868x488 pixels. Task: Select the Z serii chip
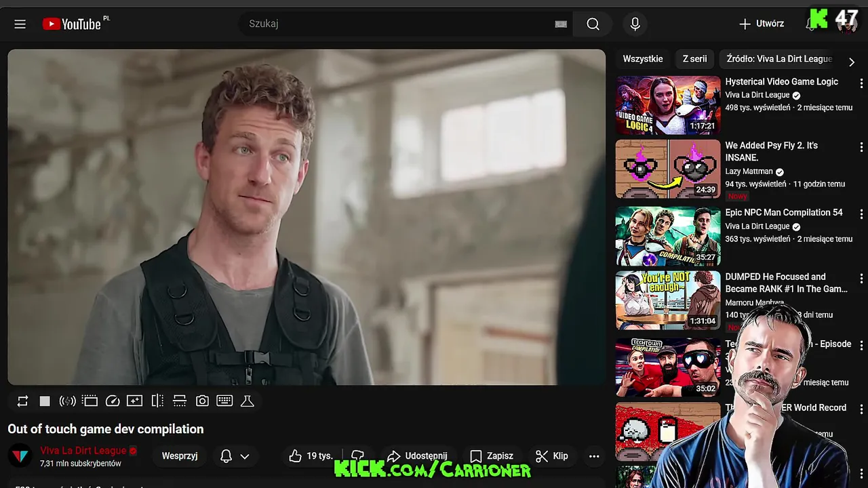[694, 59]
